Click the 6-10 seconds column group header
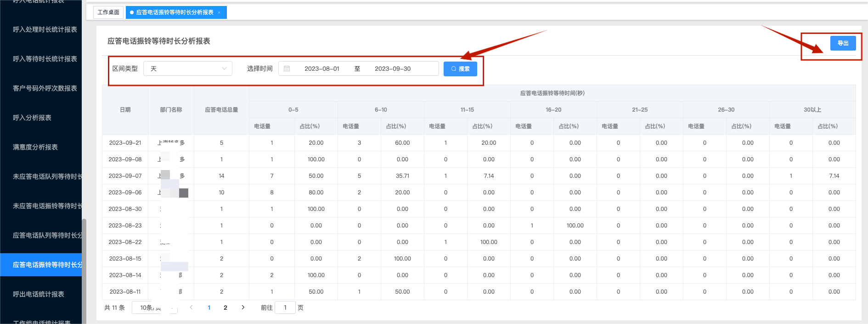The width and height of the screenshot is (868, 324). click(x=381, y=110)
